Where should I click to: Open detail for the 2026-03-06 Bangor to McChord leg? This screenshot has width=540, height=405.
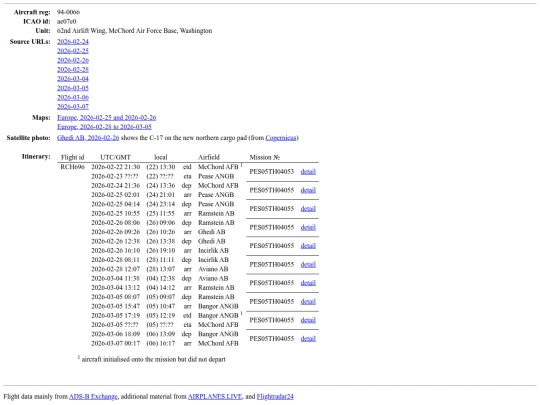[308, 339]
